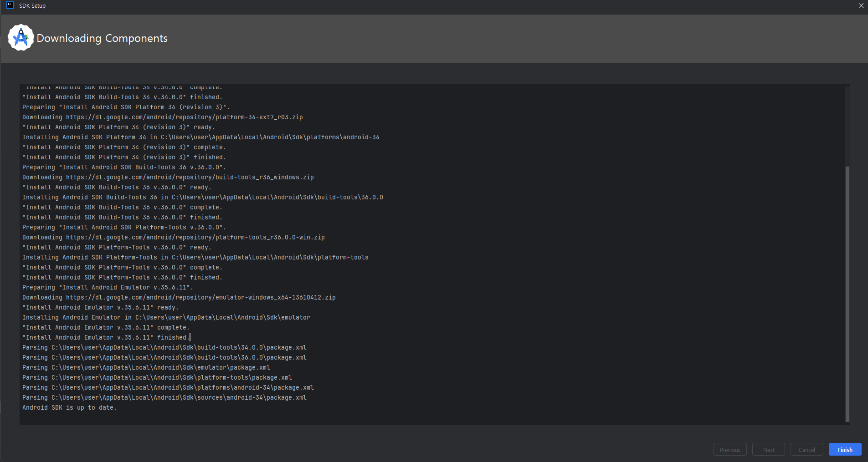
Task: Click 'Preparing Install Android Emulator' line
Action: (108, 287)
